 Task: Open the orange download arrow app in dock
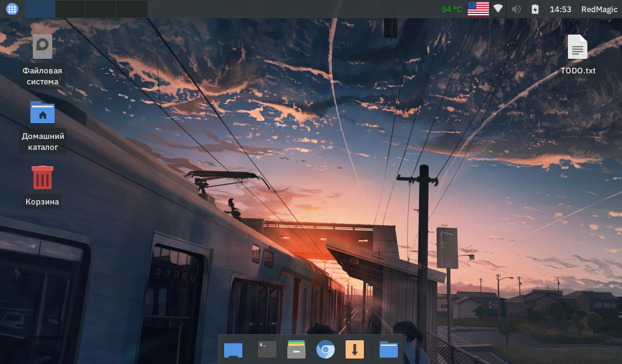355,349
